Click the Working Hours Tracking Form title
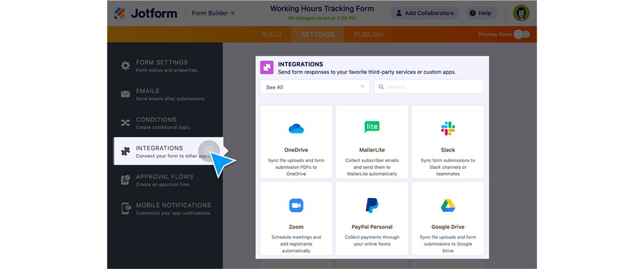The image size is (644, 269). click(322, 9)
